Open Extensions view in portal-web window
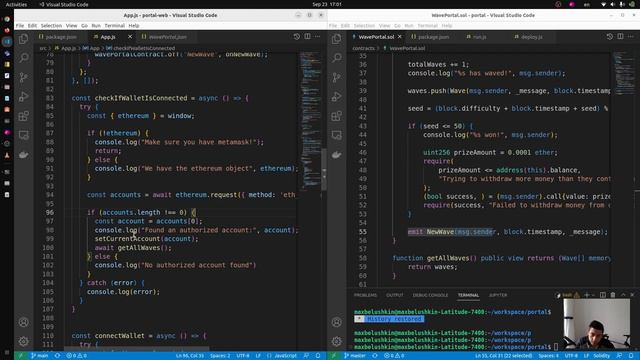Image resolution: width=640 pixels, height=360 pixels. tap(24, 116)
